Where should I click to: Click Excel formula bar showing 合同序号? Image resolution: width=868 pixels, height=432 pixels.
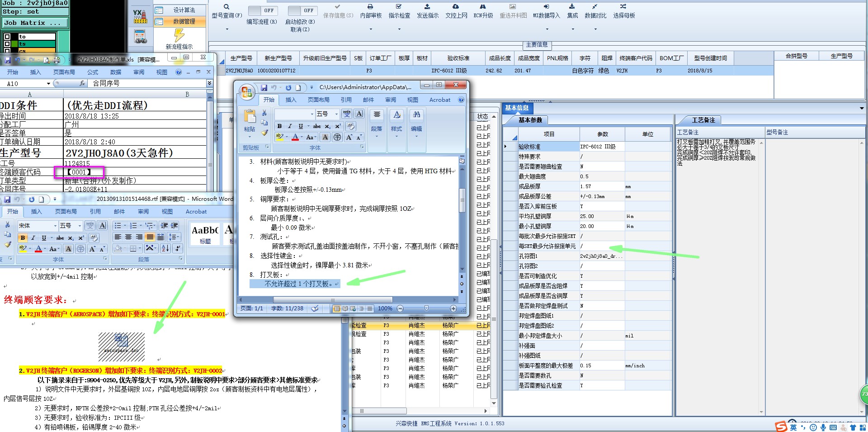pyautogui.click(x=148, y=84)
